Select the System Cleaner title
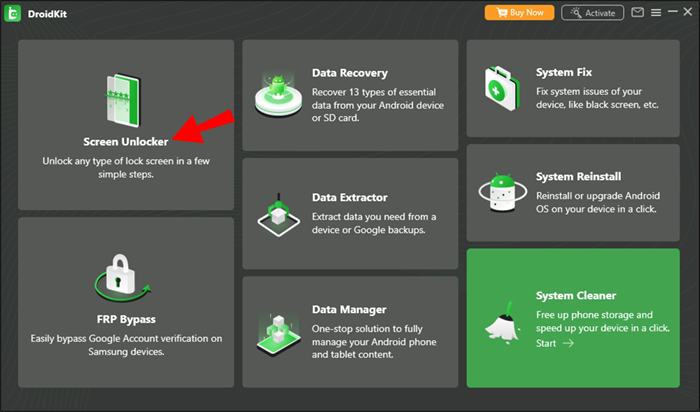This screenshot has height=412, width=700. point(576,295)
